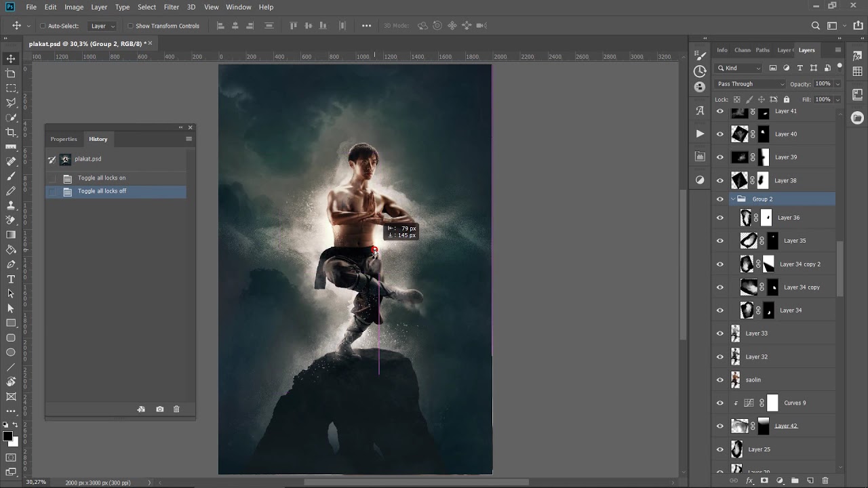Select the Lasso tool
The width and height of the screenshot is (868, 488).
point(11,103)
